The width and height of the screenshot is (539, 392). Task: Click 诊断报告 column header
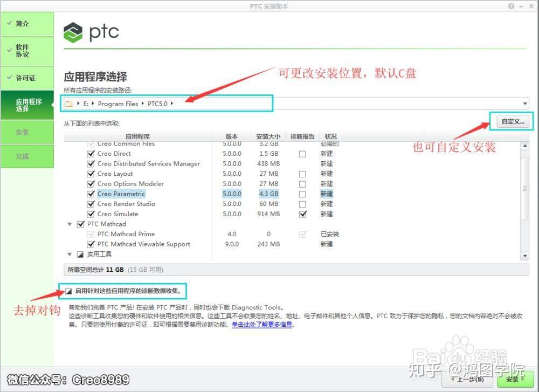click(x=302, y=136)
